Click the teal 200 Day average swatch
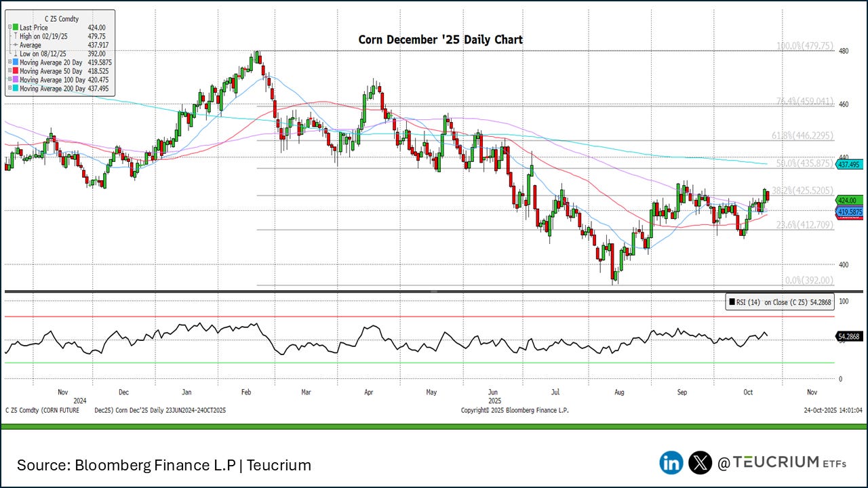The image size is (868, 488). (16, 88)
